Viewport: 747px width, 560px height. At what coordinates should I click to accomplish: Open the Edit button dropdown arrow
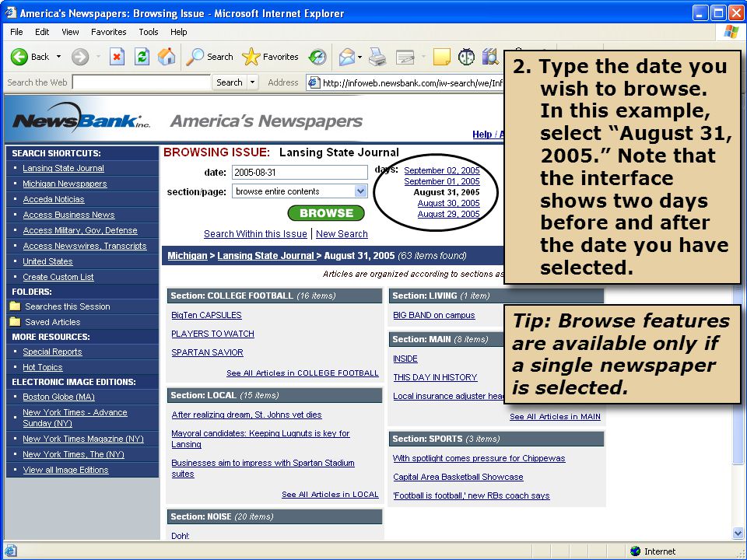pos(423,57)
